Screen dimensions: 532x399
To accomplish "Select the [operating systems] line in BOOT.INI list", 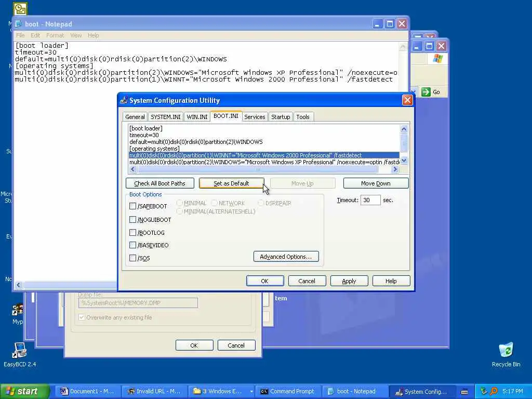I will click(x=154, y=149).
